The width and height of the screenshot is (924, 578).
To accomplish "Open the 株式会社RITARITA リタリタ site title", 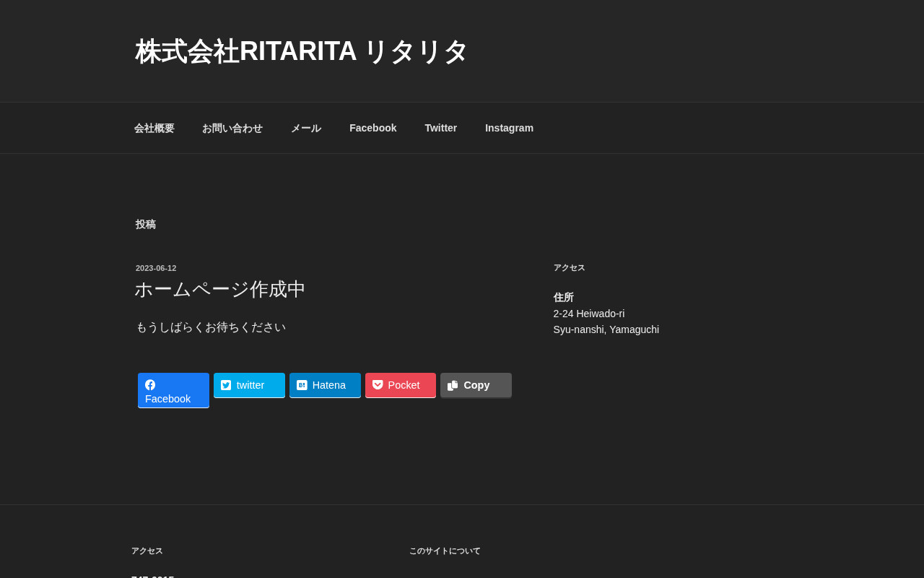I will click(302, 51).
